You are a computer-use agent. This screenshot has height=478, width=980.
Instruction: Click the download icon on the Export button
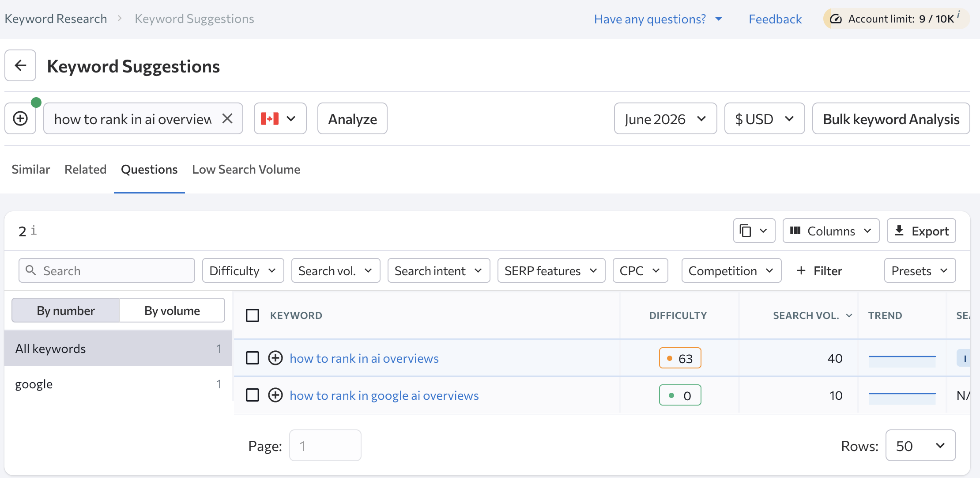[899, 230]
